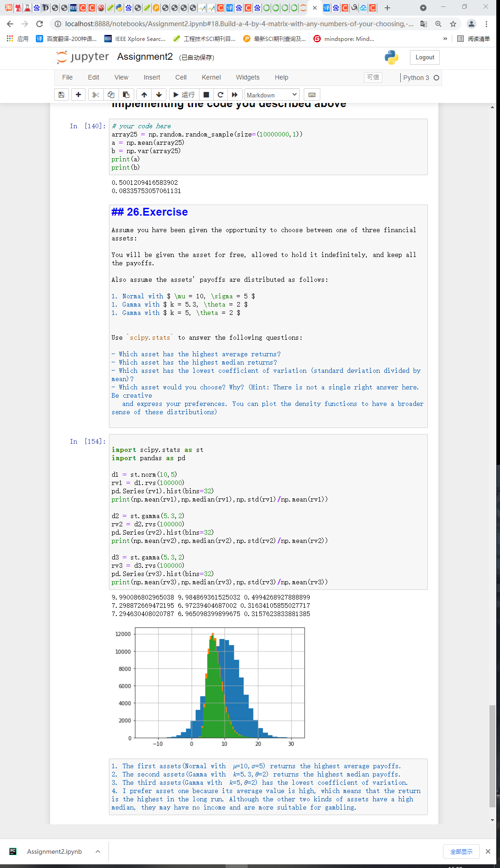Bookmark this page with the star icon
Viewport: 500px width, 868px height.
click(x=453, y=24)
